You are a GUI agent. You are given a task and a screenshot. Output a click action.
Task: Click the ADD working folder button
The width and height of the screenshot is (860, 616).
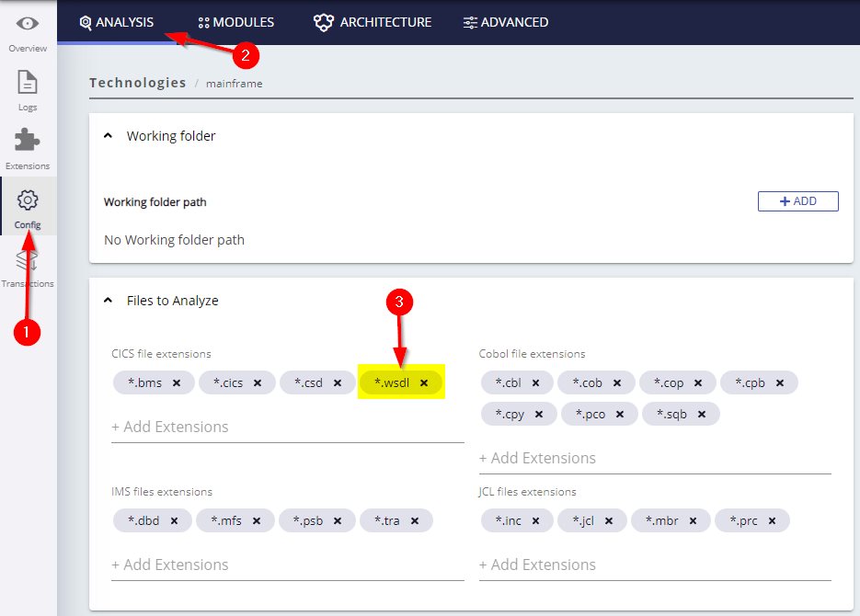pyautogui.click(x=797, y=201)
